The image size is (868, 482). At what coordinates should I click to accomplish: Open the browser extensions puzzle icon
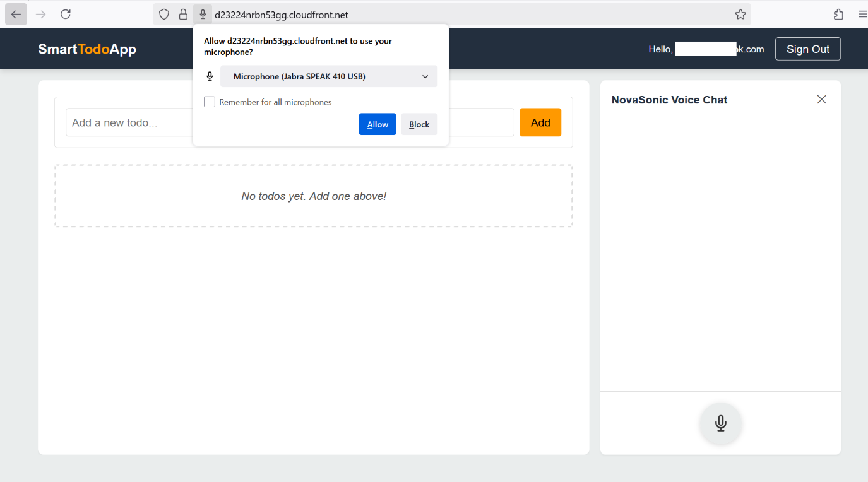[x=838, y=15]
